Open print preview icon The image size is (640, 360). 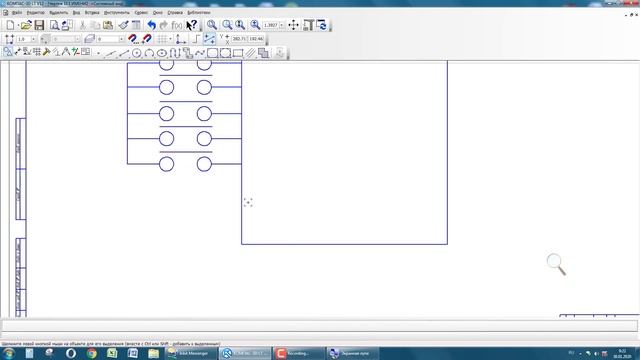(54, 25)
